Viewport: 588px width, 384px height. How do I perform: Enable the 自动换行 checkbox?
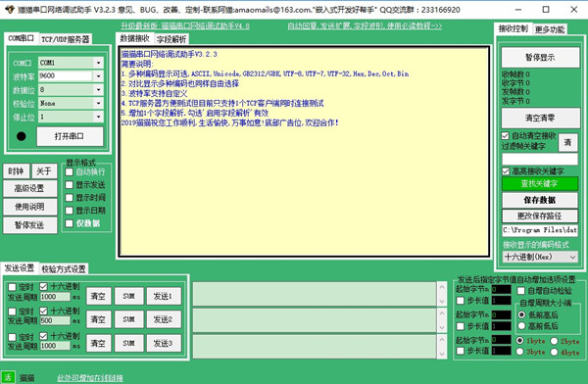(x=69, y=172)
